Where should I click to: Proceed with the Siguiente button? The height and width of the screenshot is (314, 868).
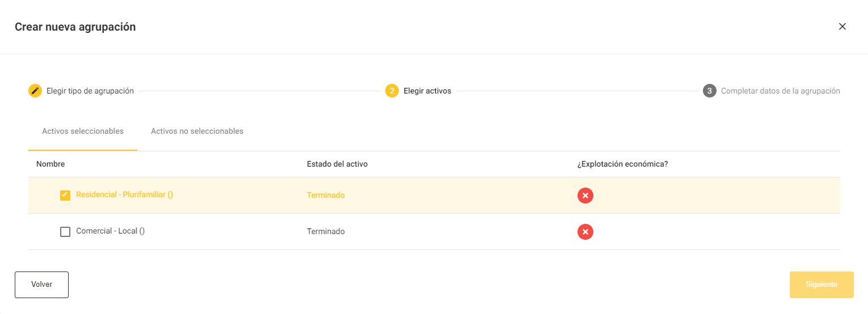[821, 285]
